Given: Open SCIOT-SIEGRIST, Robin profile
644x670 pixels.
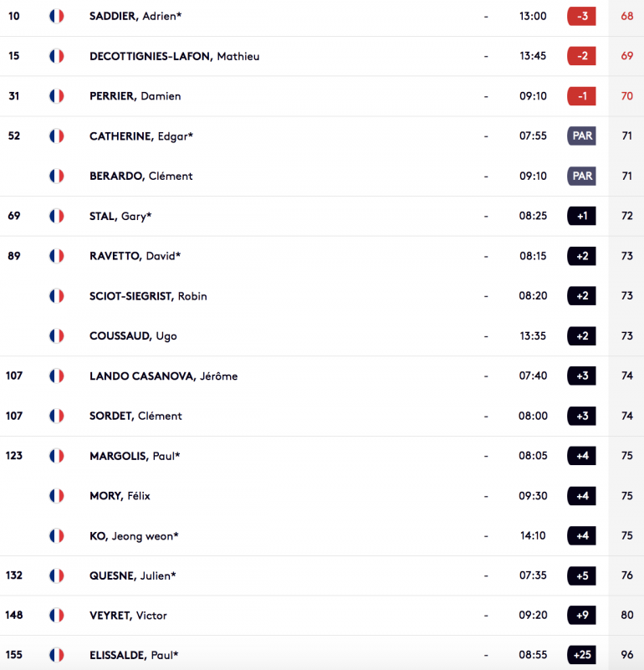Looking at the screenshot, I should coord(148,296).
